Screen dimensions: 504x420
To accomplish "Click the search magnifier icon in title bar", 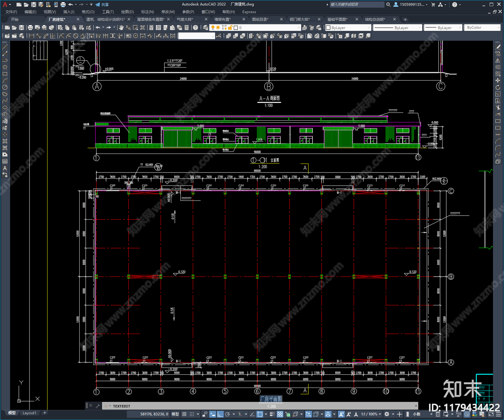I will 388,4.
